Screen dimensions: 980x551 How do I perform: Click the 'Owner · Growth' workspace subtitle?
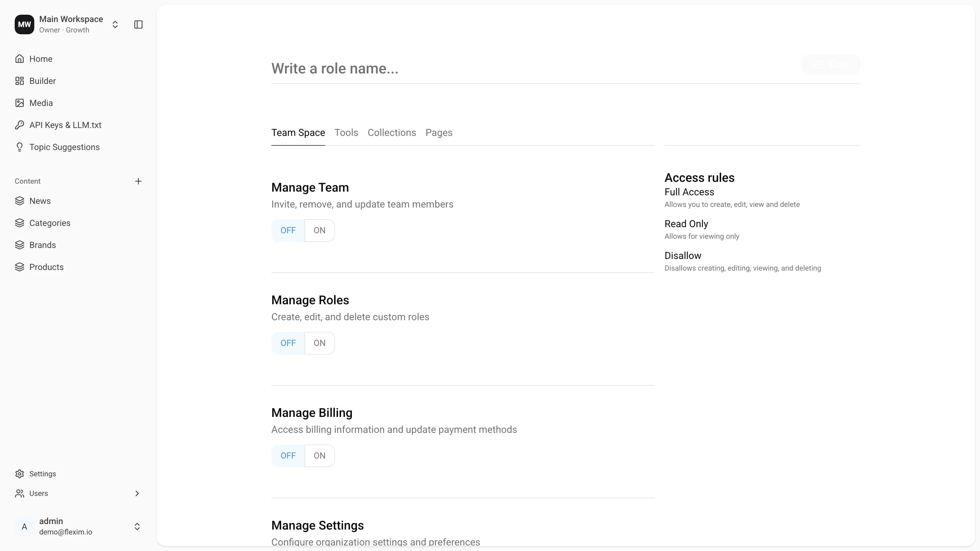click(64, 30)
